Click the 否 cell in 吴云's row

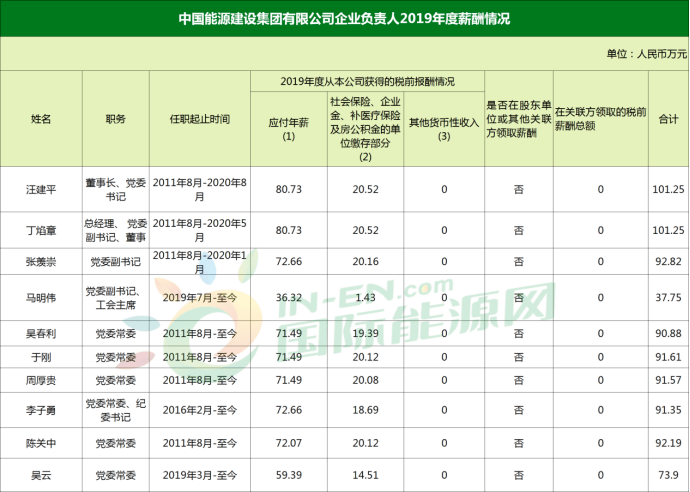[519, 475]
